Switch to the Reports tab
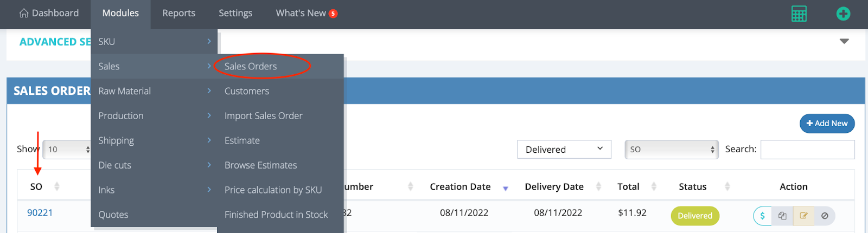868x233 pixels. click(x=178, y=14)
